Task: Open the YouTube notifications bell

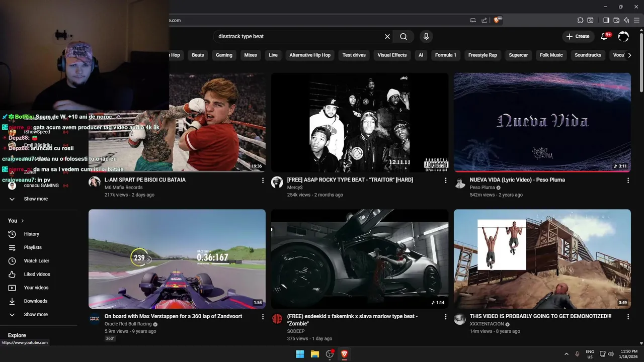Action: point(605,36)
